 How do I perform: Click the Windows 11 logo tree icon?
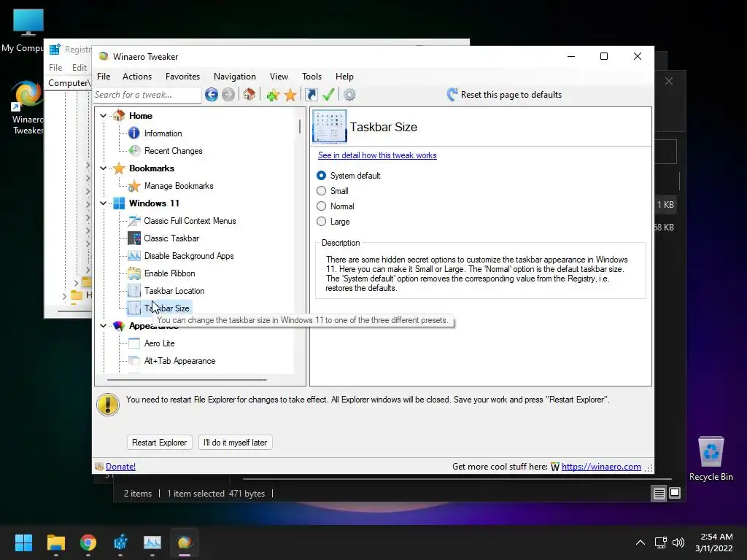(x=119, y=203)
